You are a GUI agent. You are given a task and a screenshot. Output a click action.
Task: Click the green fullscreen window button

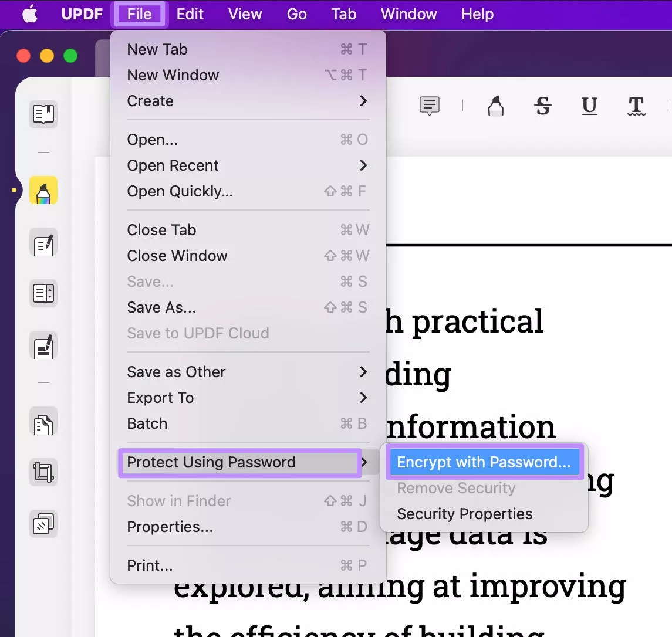coord(70,56)
